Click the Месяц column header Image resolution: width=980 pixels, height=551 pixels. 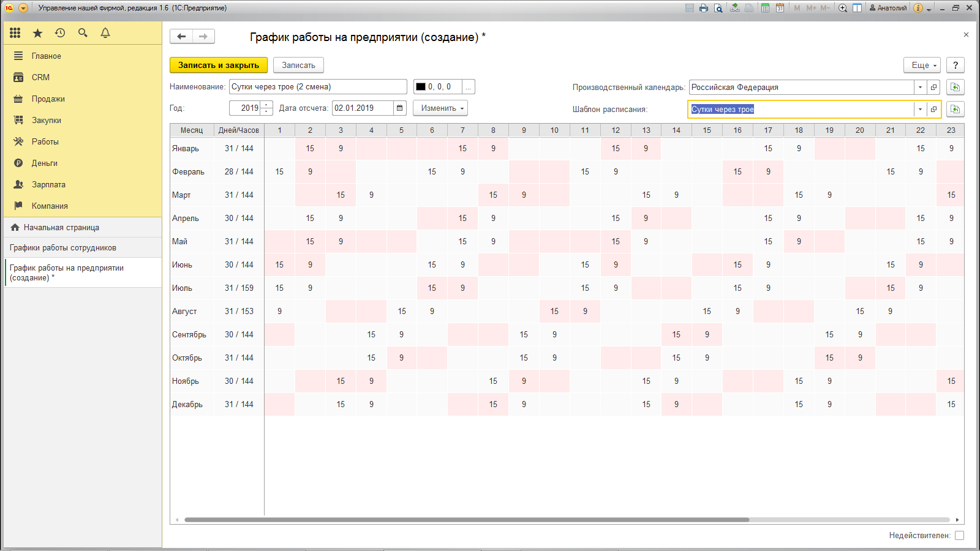coord(192,130)
